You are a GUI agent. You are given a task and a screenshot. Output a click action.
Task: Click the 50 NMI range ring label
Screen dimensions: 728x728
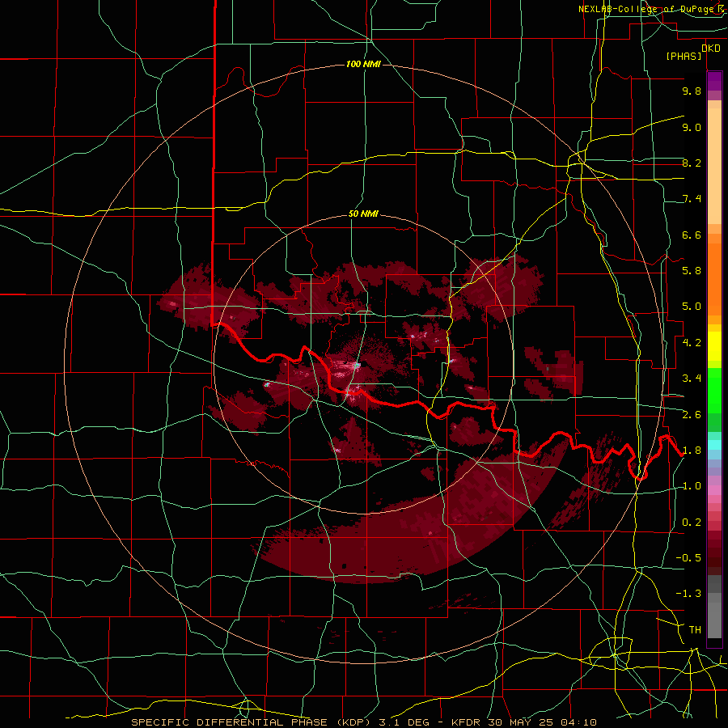pos(363,214)
